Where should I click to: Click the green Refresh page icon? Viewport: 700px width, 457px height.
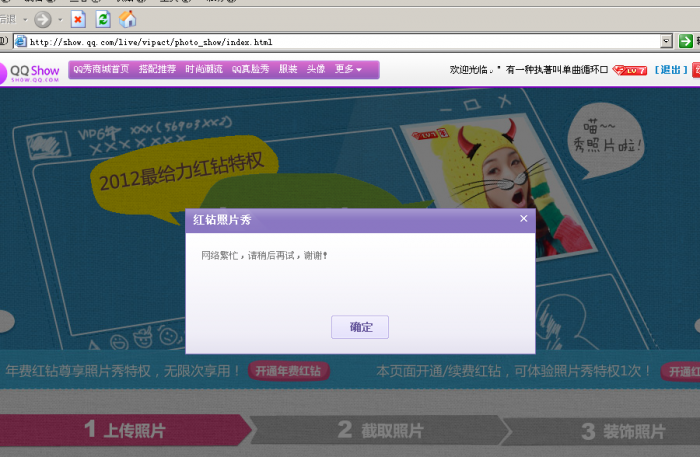[x=103, y=20]
